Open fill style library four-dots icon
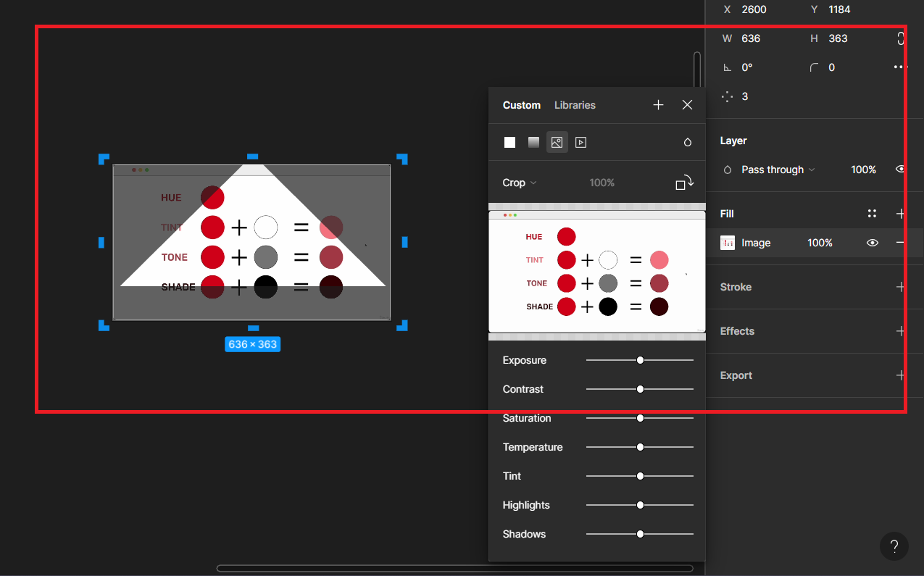Viewport: 924px width, 576px height. (872, 214)
